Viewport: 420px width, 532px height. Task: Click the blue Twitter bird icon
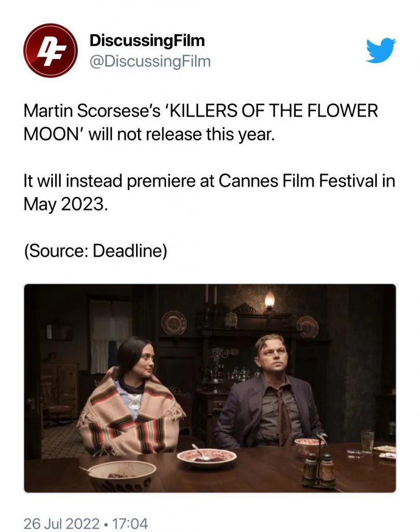[x=381, y=50]
